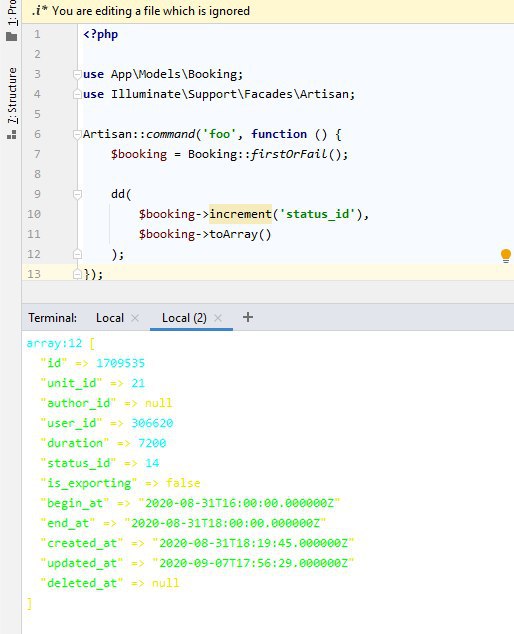Screen dimensions: 514x634
Task: Collapse the use imports fold on line 3
Action: [x=77, y=74]
